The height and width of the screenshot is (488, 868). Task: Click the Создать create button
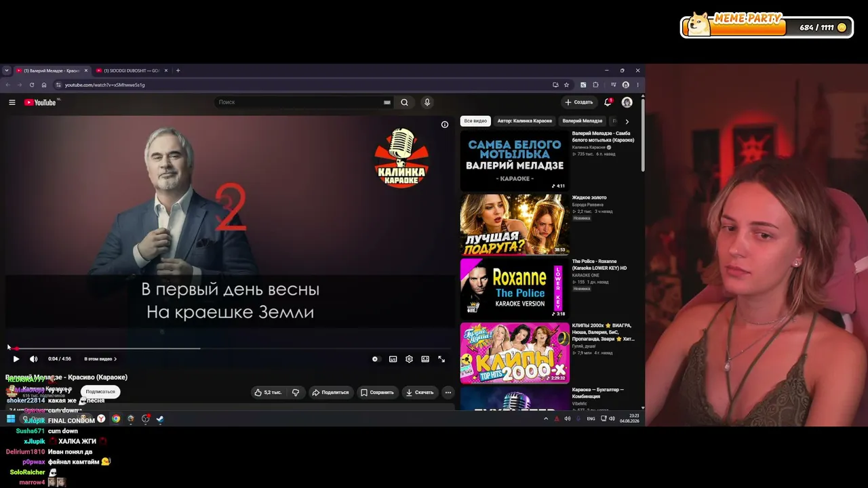tap(579, 102)
